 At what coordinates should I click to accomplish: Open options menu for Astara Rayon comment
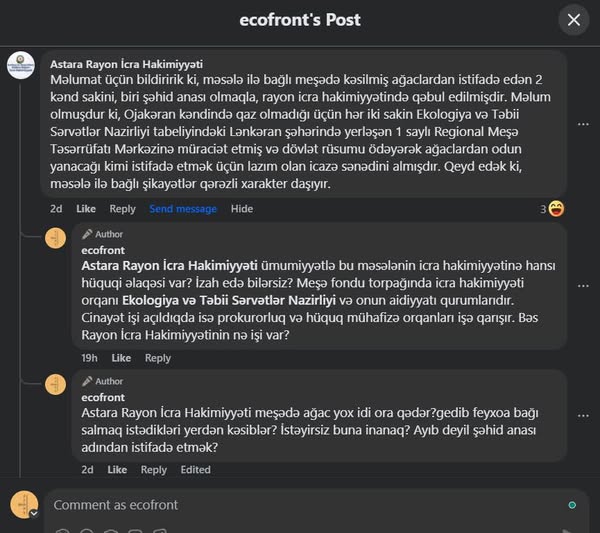(583, 124)
